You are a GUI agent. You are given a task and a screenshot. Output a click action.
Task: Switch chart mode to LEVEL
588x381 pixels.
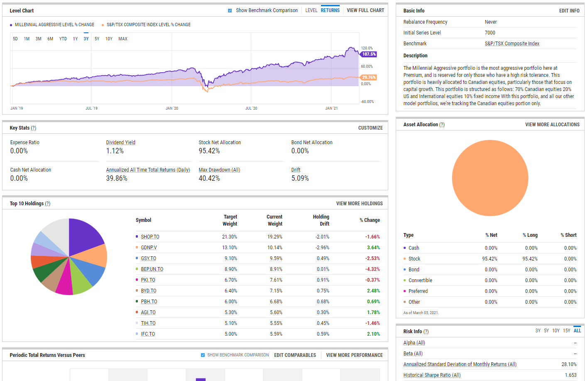pos(311,10)
